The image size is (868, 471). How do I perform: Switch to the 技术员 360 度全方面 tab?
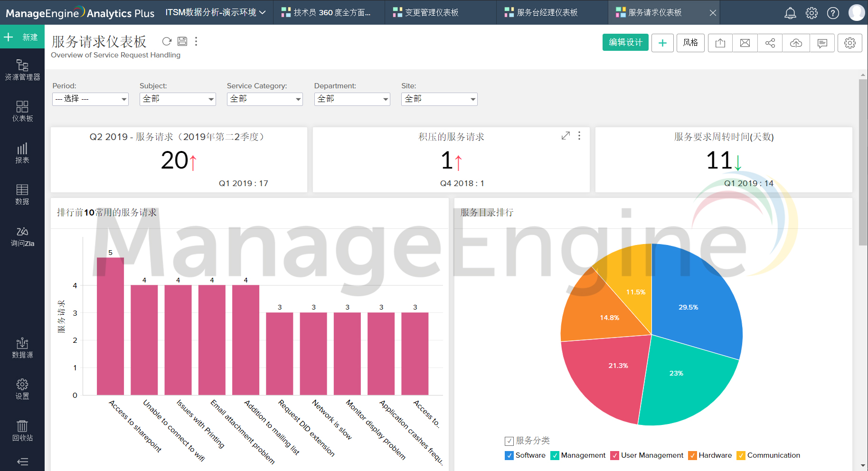(x=330, y=12)
